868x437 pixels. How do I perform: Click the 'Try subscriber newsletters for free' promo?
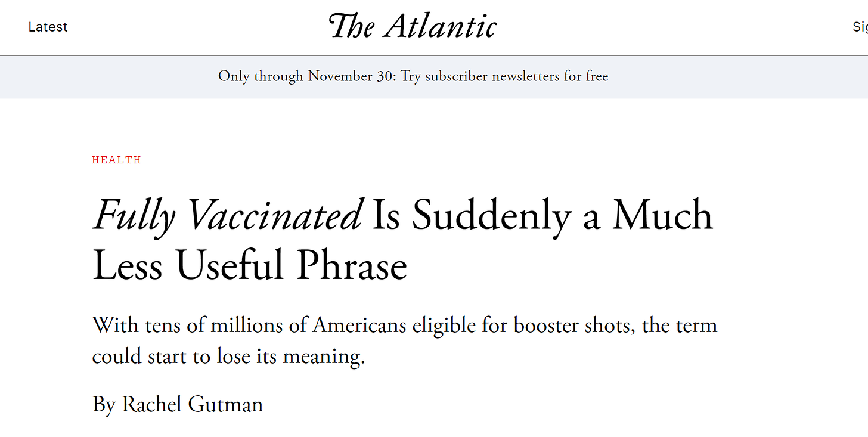point(504,76)
